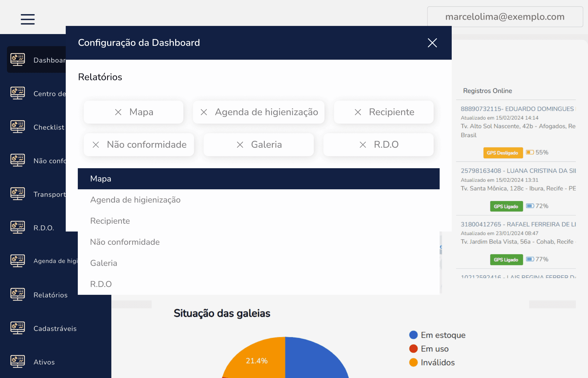Remove the Galeria chip with X

240,145
